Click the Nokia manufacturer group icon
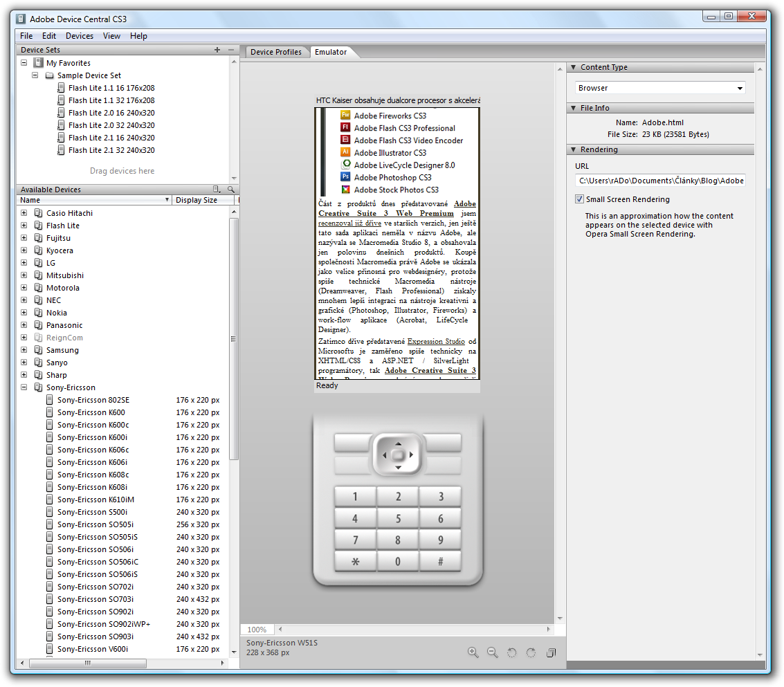The height and width of the screenshot is (687, 784). 39,313
